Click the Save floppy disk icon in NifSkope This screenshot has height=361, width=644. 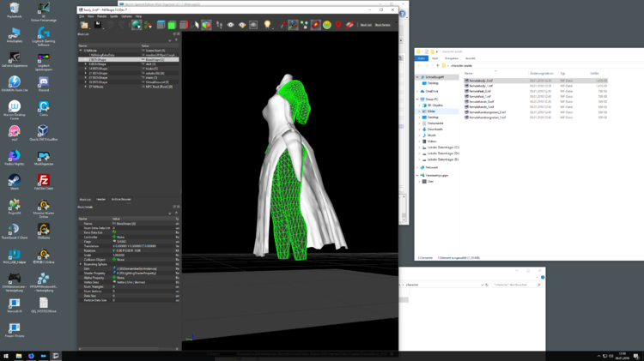click(x=98, y=25)
